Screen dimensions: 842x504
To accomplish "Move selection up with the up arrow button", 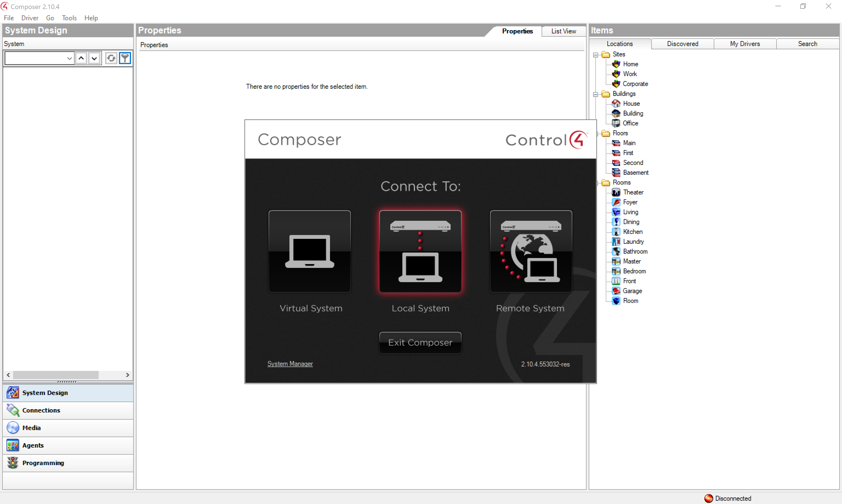I will (81, 58).
